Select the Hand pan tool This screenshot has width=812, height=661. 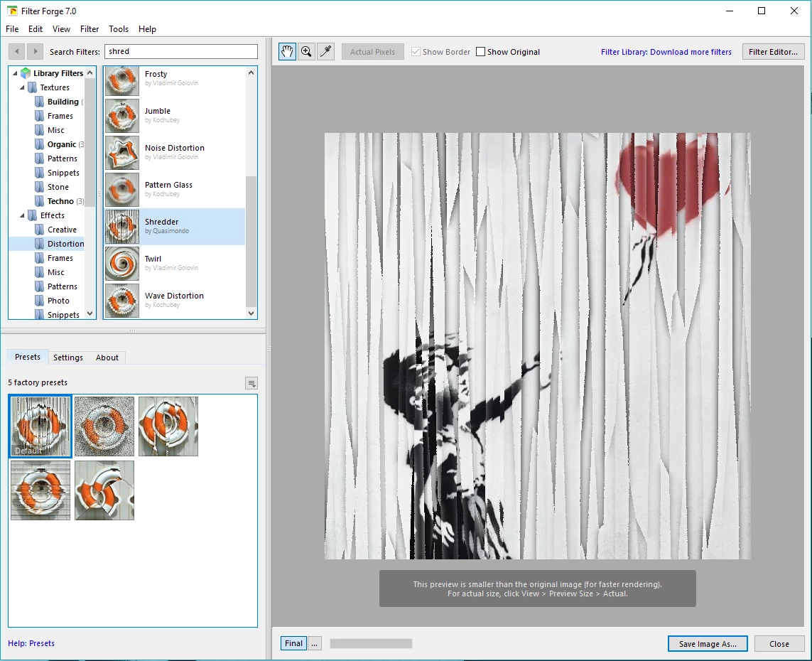click(x=288, y=52)
